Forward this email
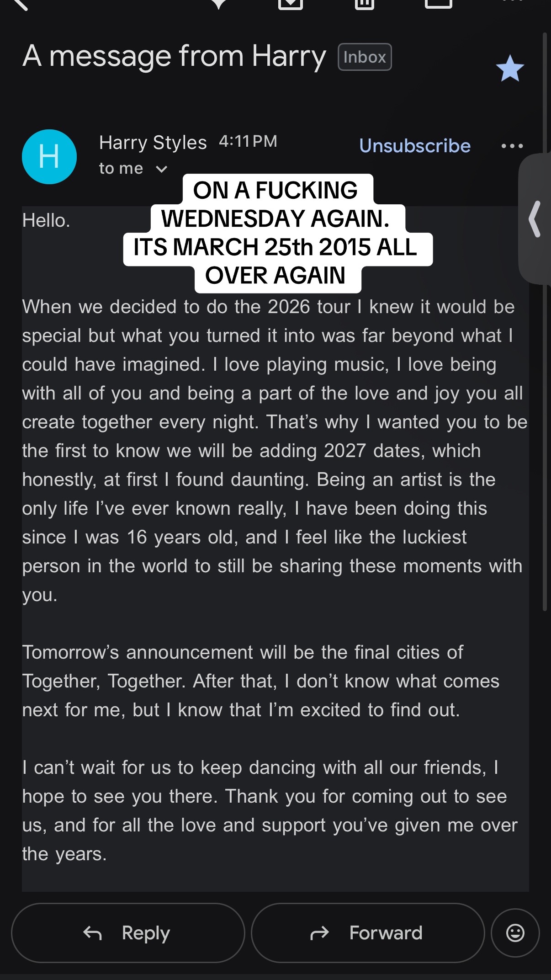 coord(368,933)
